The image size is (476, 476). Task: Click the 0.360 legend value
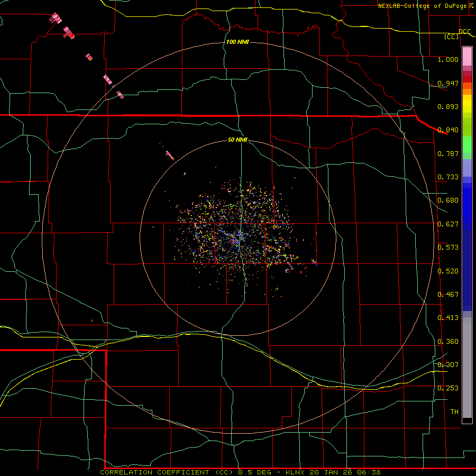pyautogui.click(x=448, y=342)
